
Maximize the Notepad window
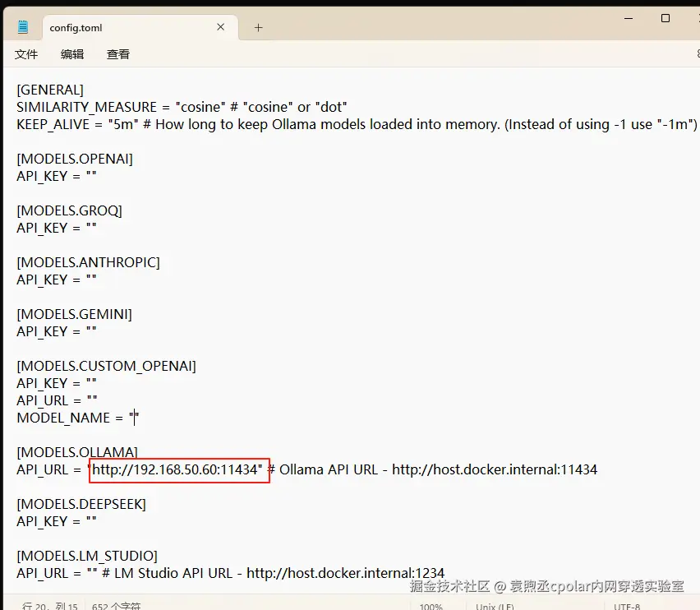[x=665, y=18]
